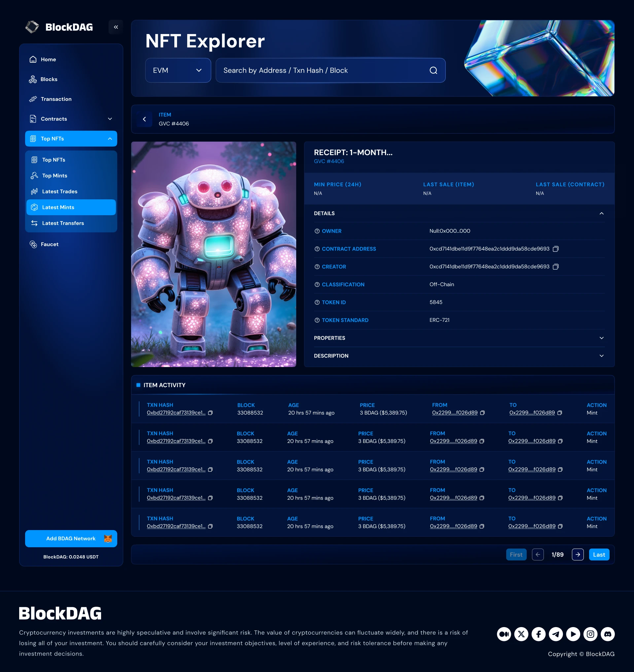Copy txn hash in first activity row
This screenshot has width=634, height=672.
(210, 413)
